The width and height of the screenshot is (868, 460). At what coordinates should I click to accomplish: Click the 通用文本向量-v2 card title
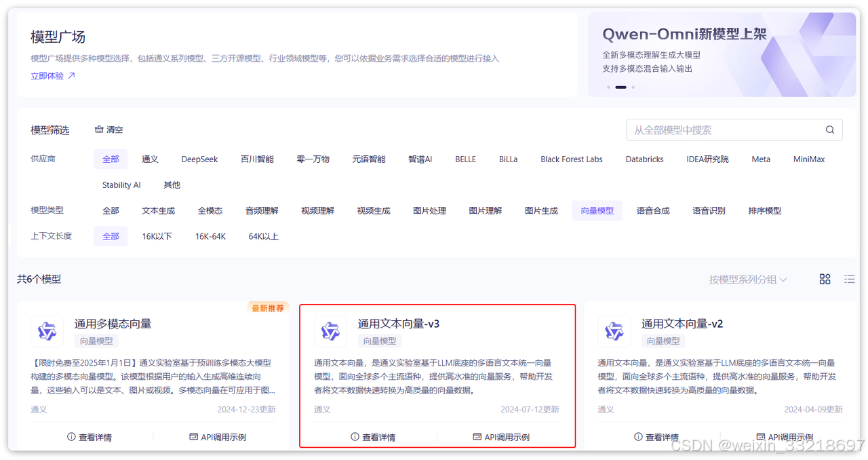pos(682,324)
